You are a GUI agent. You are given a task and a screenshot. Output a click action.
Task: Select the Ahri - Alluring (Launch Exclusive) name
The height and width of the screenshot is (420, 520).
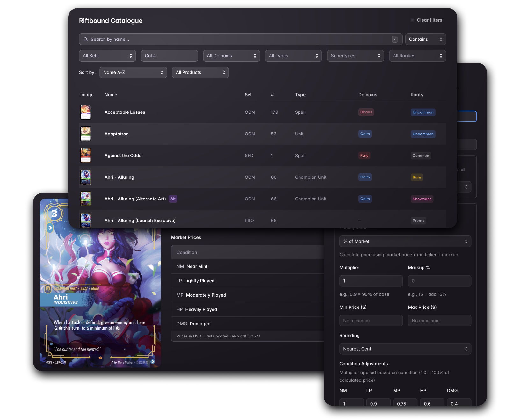click(140, 221)
